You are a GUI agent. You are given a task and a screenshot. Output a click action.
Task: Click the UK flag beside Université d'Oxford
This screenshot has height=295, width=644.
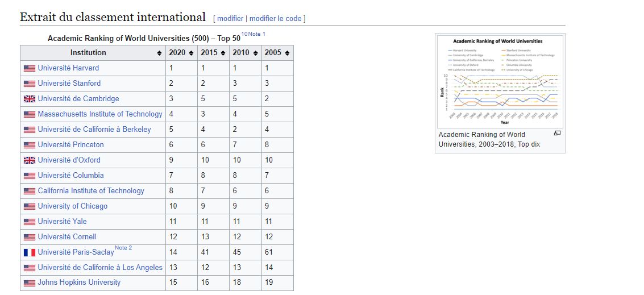30,161
